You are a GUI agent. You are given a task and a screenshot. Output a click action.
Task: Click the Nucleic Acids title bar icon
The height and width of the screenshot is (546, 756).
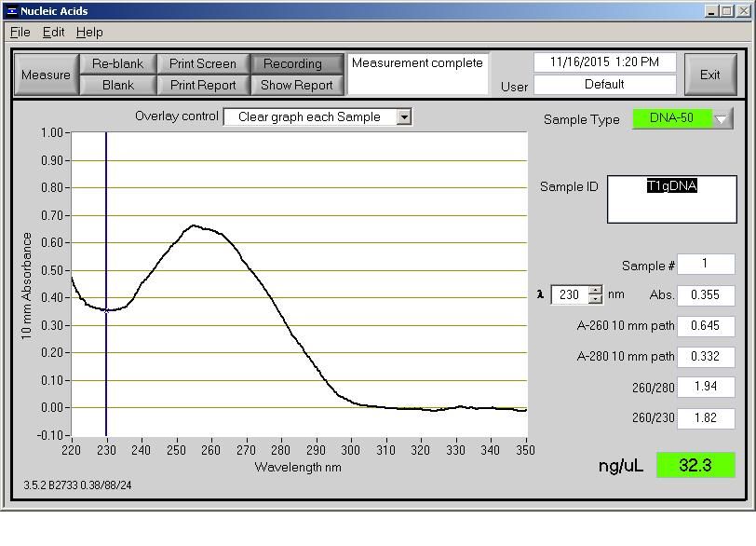pos(12,10)
